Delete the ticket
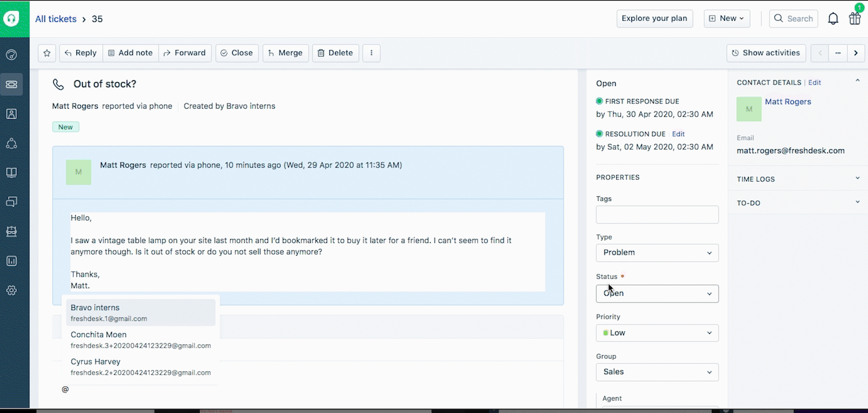 [336, 53]
